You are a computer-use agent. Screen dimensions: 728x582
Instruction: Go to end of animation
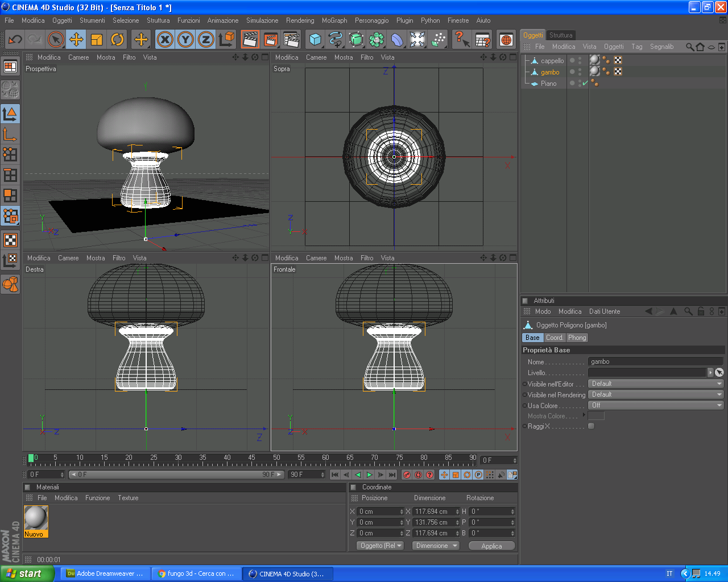392,475
